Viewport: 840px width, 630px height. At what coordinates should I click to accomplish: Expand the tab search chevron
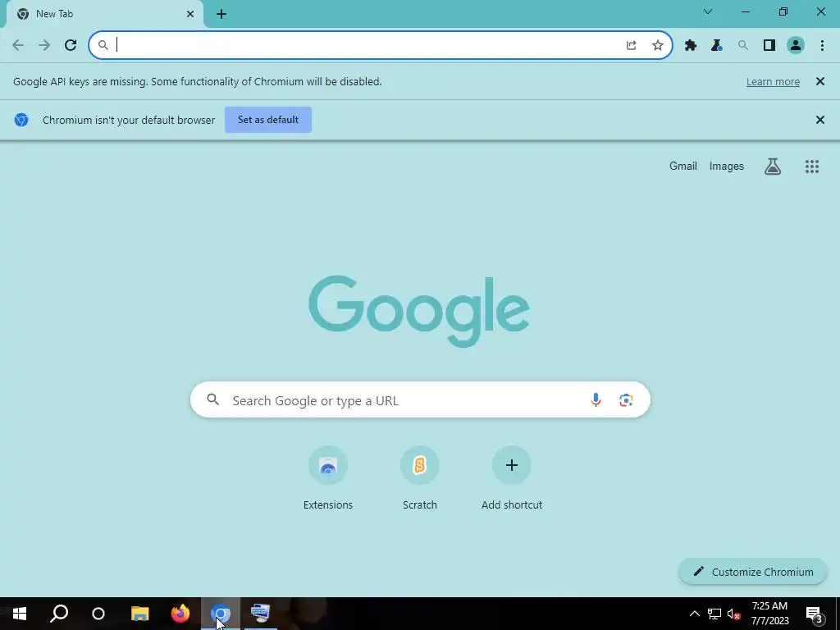pos(708,11)
